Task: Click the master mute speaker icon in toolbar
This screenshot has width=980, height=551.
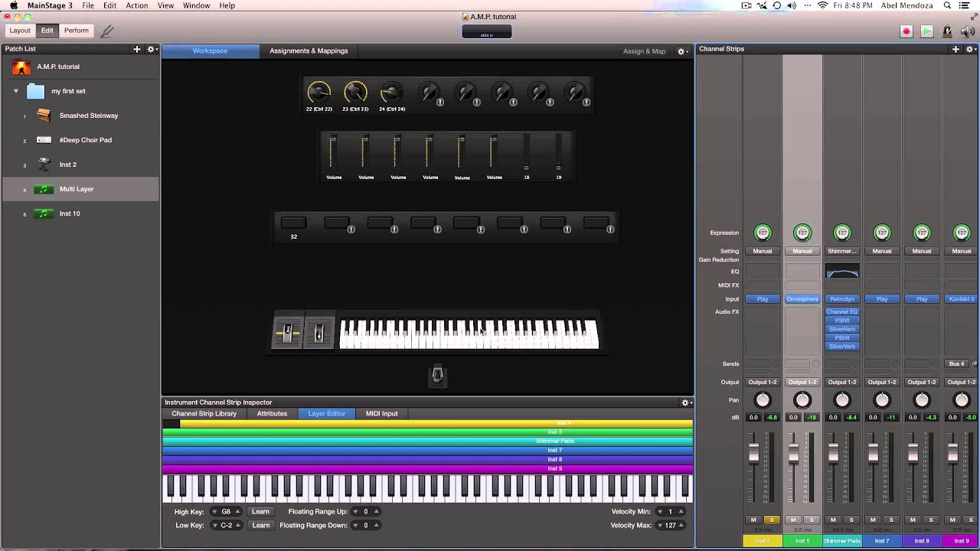Action: tap(966, 31)
